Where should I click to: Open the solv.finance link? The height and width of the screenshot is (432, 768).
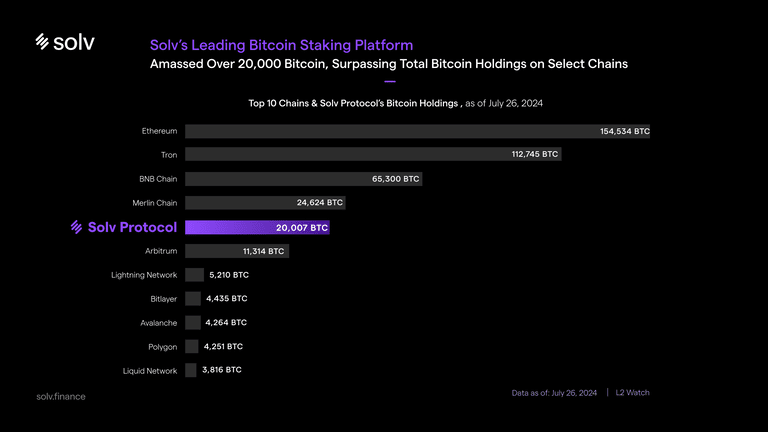coord(61,397)
